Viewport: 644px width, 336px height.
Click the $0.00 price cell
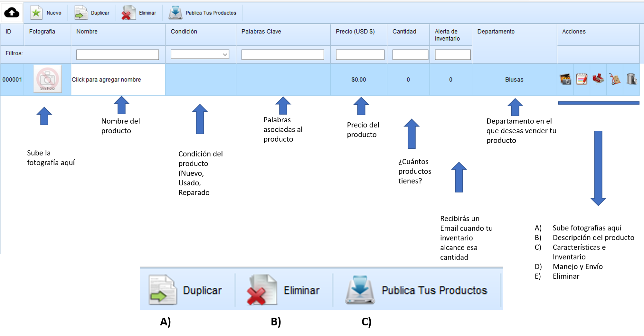tap(359, 79)
